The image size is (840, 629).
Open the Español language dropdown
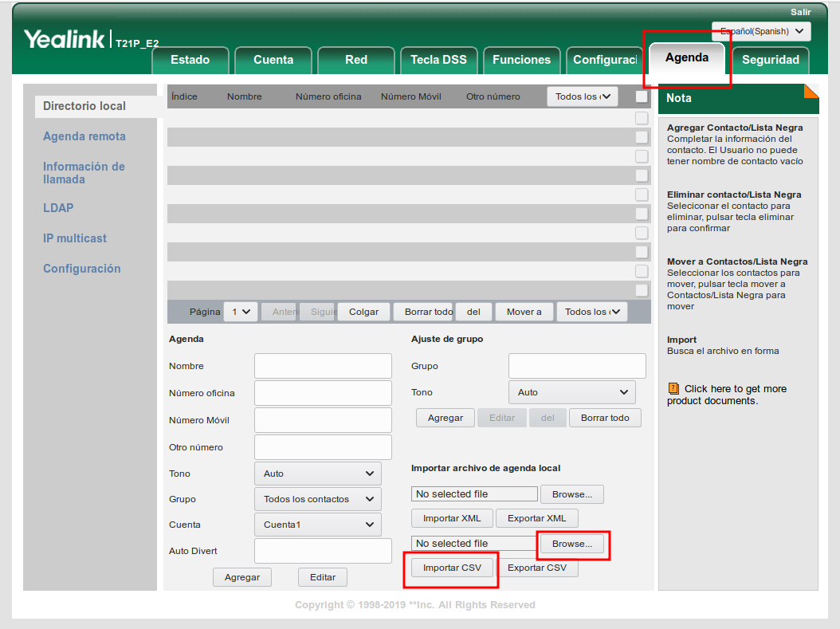[760, 31]
